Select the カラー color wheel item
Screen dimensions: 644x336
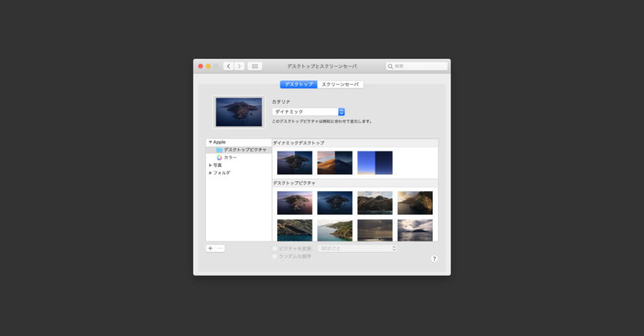pyautogui.click(x=230, y=157)
